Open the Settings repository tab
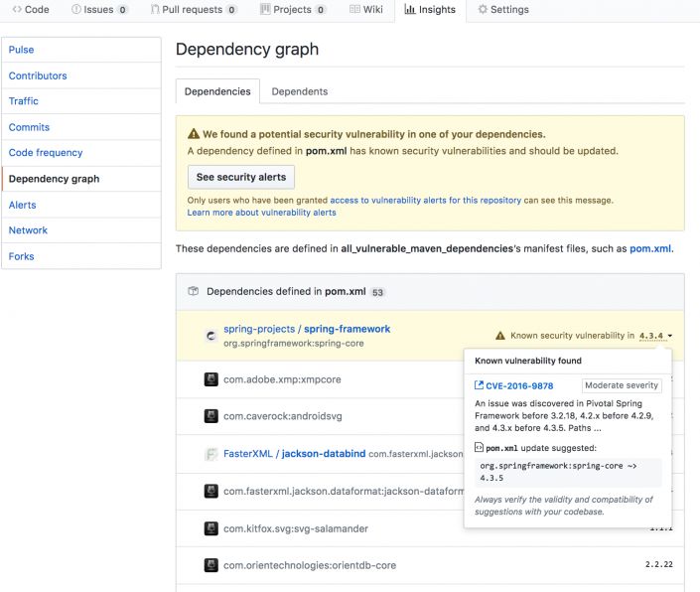Viewport: 700px width, 592px height. [x=502, y=10]
